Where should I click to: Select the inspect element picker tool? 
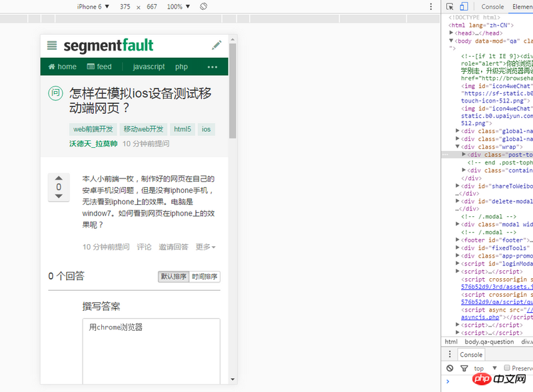point(450,7)
